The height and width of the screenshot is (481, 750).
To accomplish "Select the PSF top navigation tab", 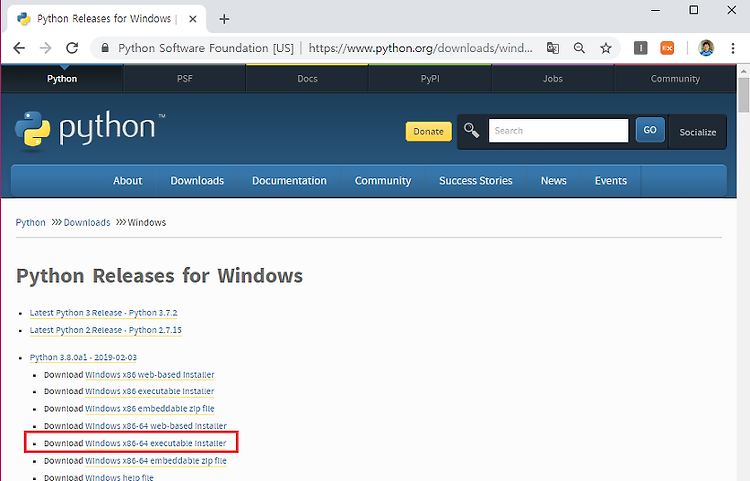I will pyautogui.click(x=185, y=78).
